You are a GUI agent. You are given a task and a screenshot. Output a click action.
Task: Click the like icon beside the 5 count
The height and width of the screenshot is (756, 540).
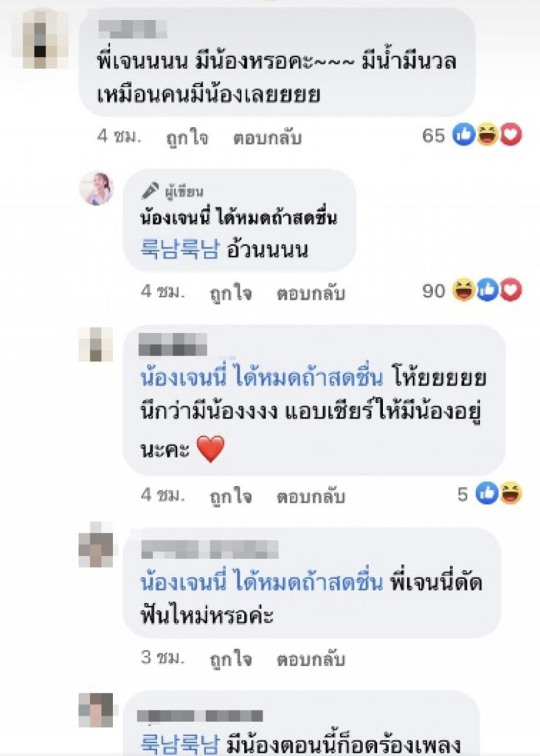tap(487, 493)
